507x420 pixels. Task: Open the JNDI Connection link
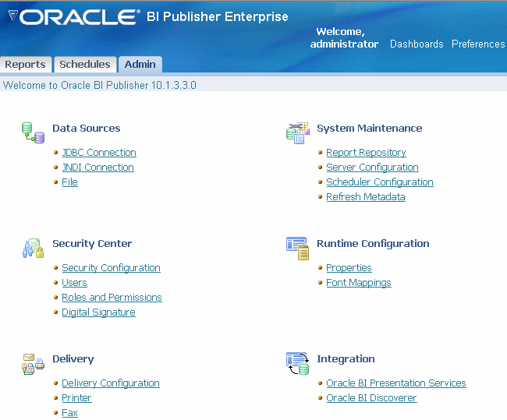point(97,168)
